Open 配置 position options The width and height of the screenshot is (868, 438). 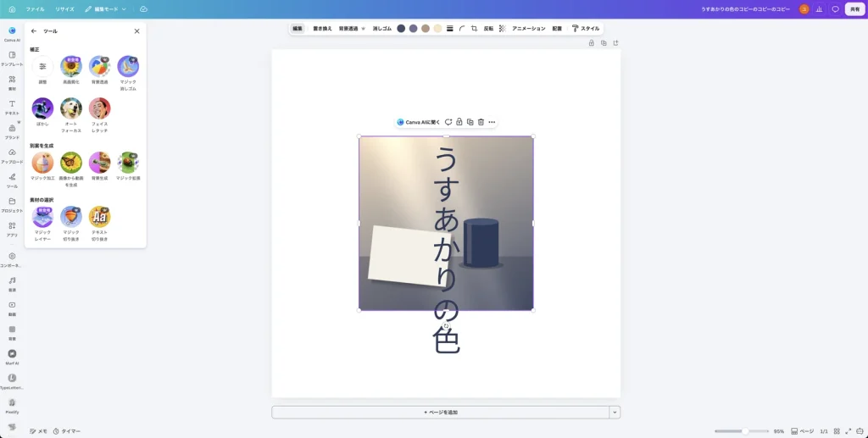[557, 28]
